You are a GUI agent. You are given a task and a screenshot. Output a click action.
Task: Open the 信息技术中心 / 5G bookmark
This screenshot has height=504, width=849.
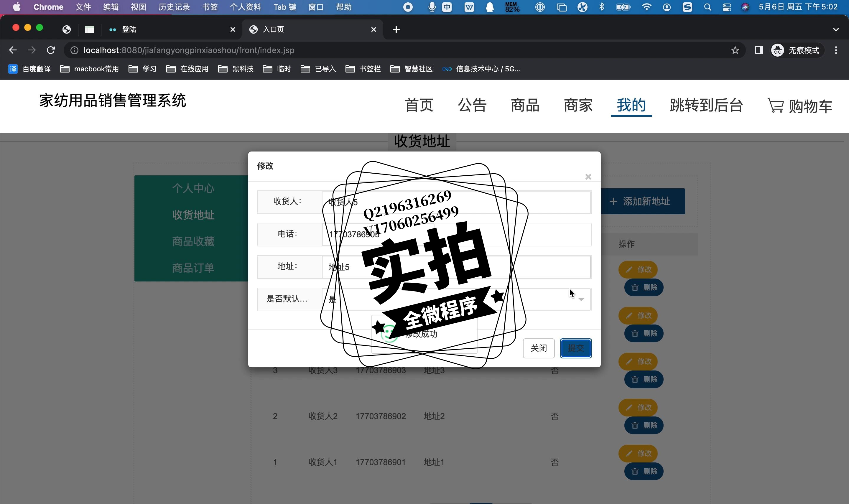coord(481,69)
